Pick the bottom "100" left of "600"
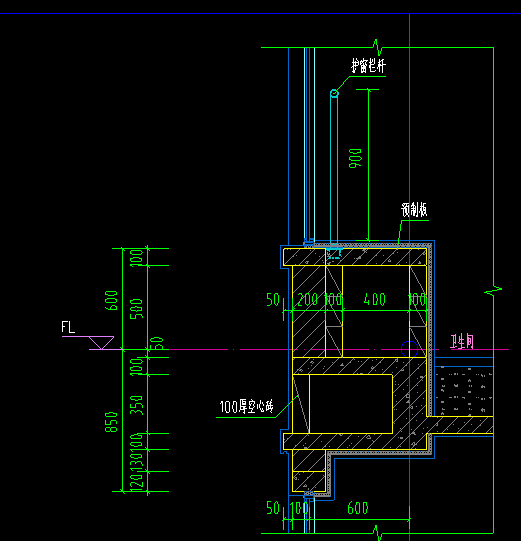This screenshot has height=541, width=521. click(x=299, y=508)
